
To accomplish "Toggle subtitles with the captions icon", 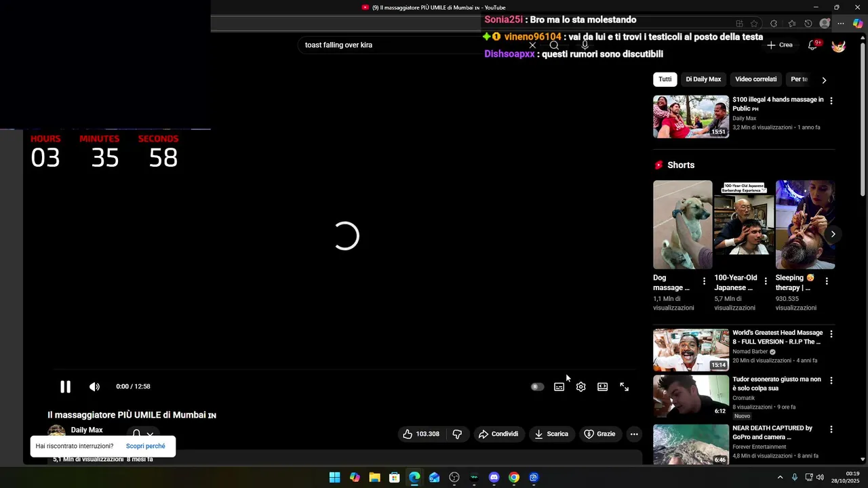I will 559,387.
